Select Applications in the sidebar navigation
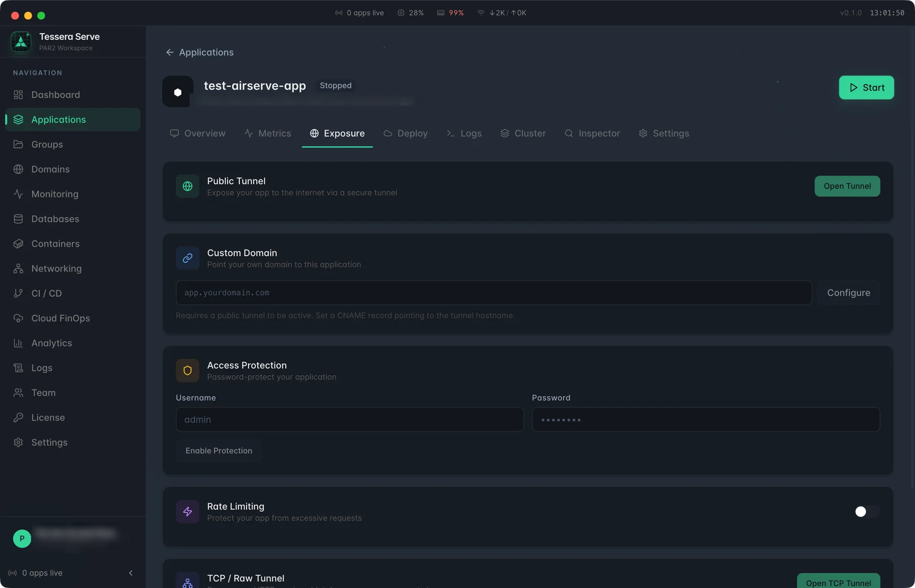 [73, 119]
